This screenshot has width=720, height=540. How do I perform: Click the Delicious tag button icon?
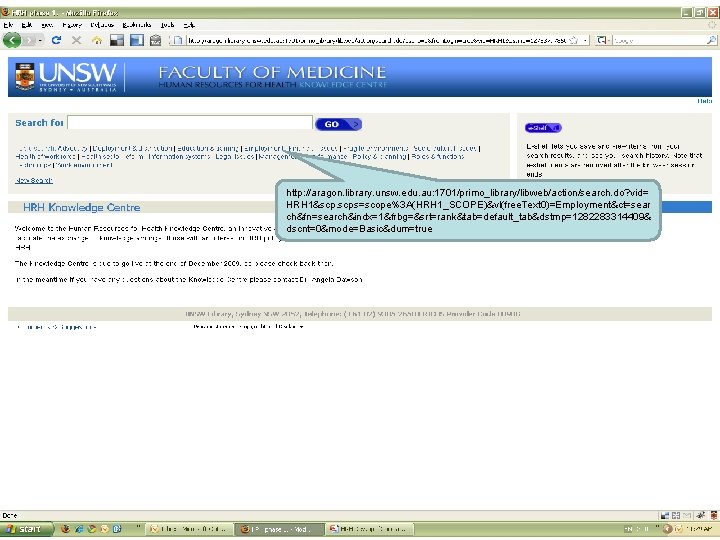coord(156,40)
